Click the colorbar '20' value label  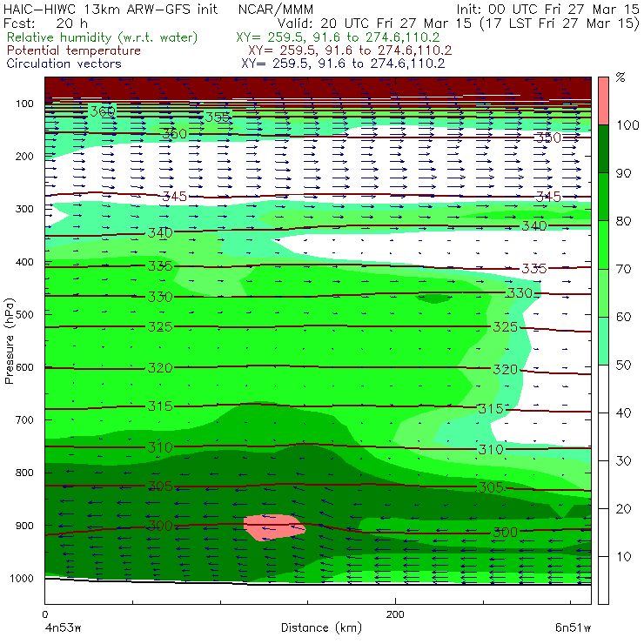tap(623, 509)
